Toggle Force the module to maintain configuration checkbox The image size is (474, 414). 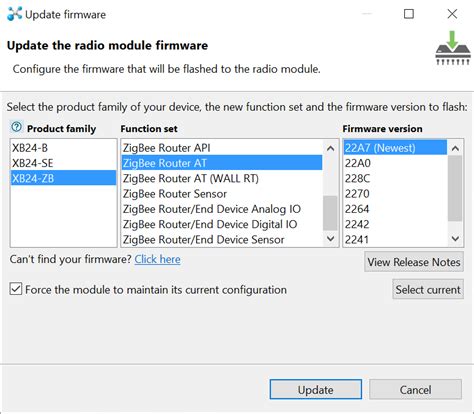coord(16,289)
